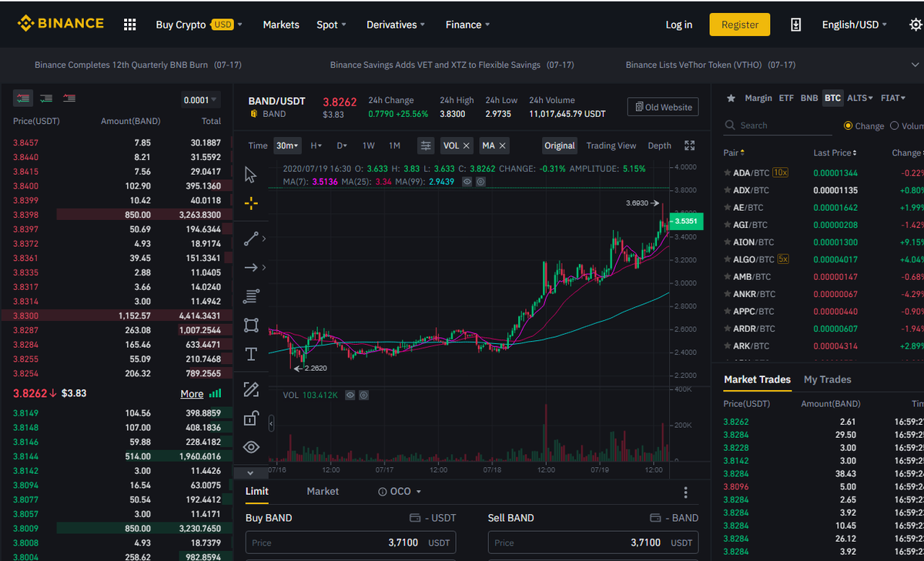Screen dimensions: 924x561
Task: Open the apps grid menu icon
Action: coord(130,25)
